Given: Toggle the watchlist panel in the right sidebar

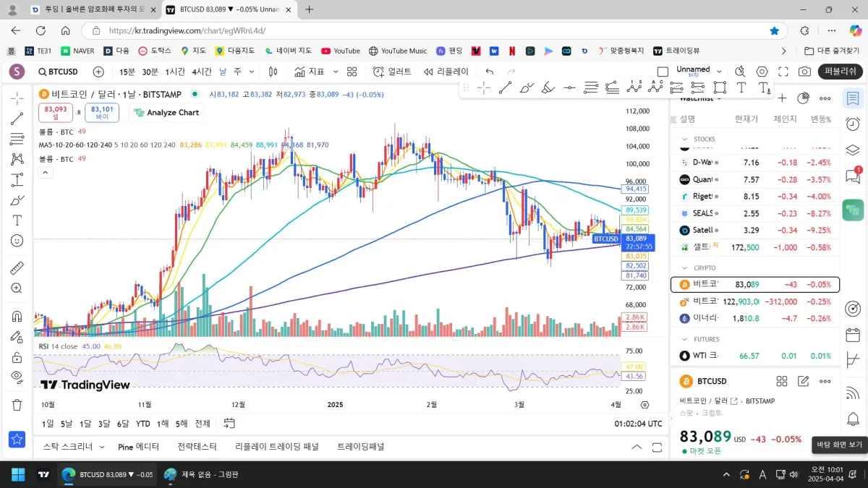Looking at the screenshot, I should [x=853, y=98].
